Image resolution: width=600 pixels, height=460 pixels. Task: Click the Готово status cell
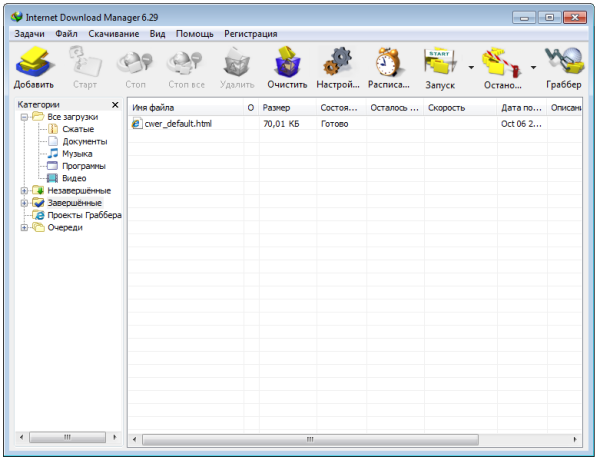(334, 124)
